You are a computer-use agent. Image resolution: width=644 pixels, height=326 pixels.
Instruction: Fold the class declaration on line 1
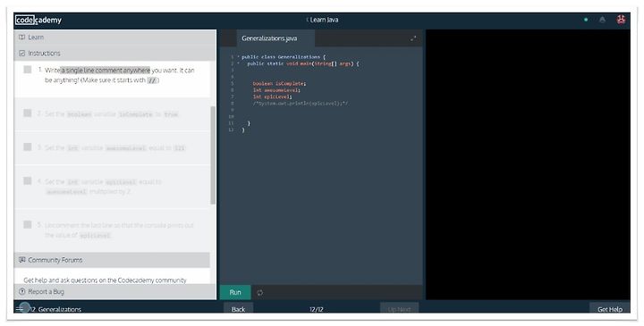238,57
